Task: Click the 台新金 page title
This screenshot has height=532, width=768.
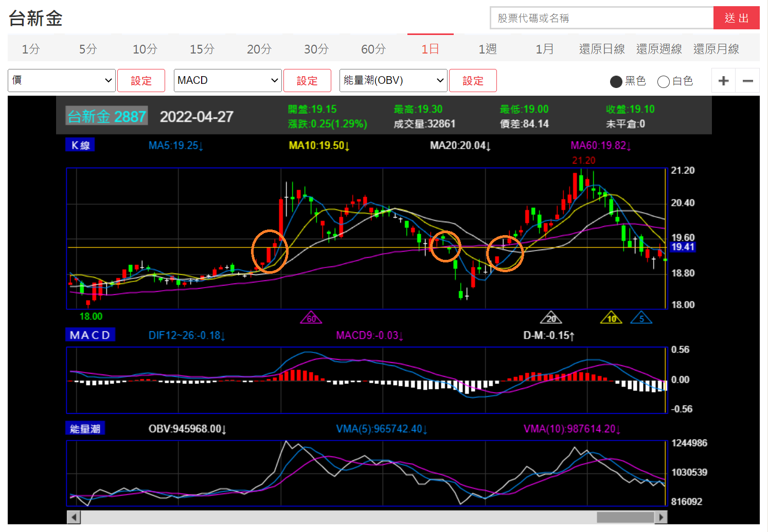Action: (x=35, y=18)
